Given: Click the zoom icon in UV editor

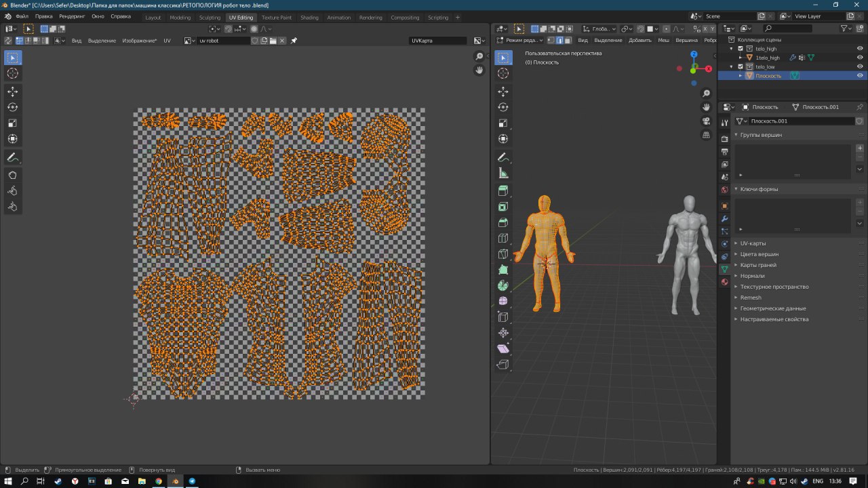Looking at the screenshot, I should 479,57.
